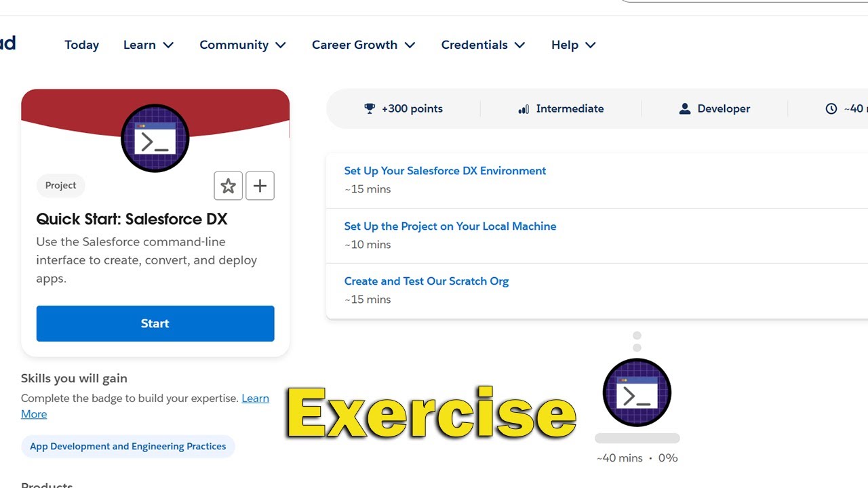The height and width of the screenshot is (488, 868).
Task: Click the bar chart icon beside Intermediate
Action: click(x=524, y=108)
